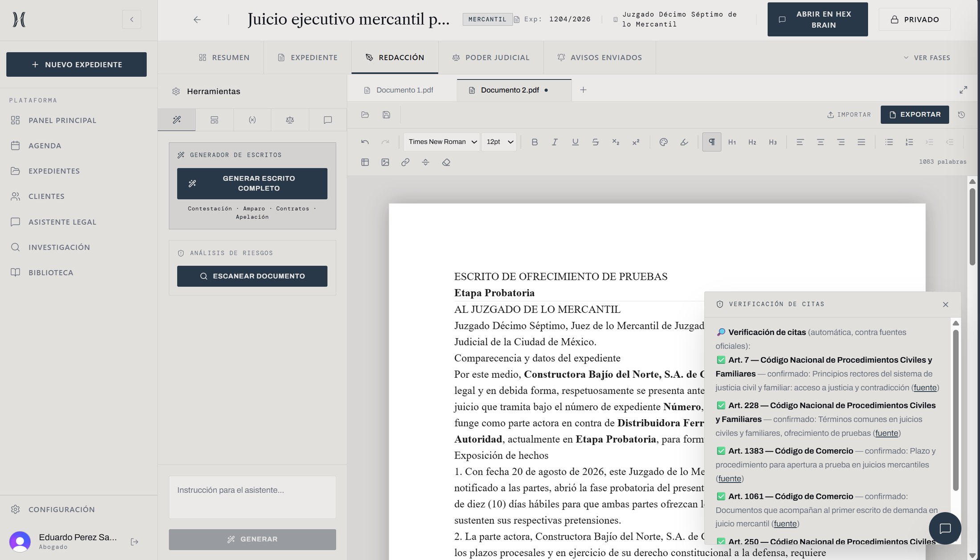Toggle Heading 2 style

[x=752, y=142]
